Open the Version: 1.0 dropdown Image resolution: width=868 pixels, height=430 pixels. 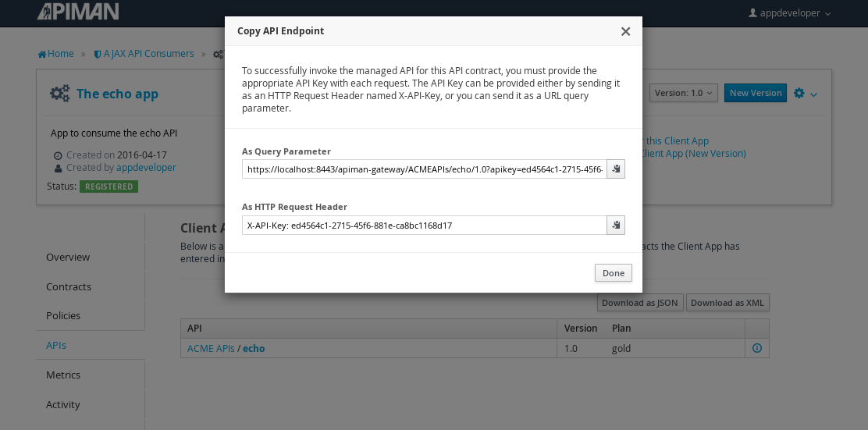[x=683, y=93]
